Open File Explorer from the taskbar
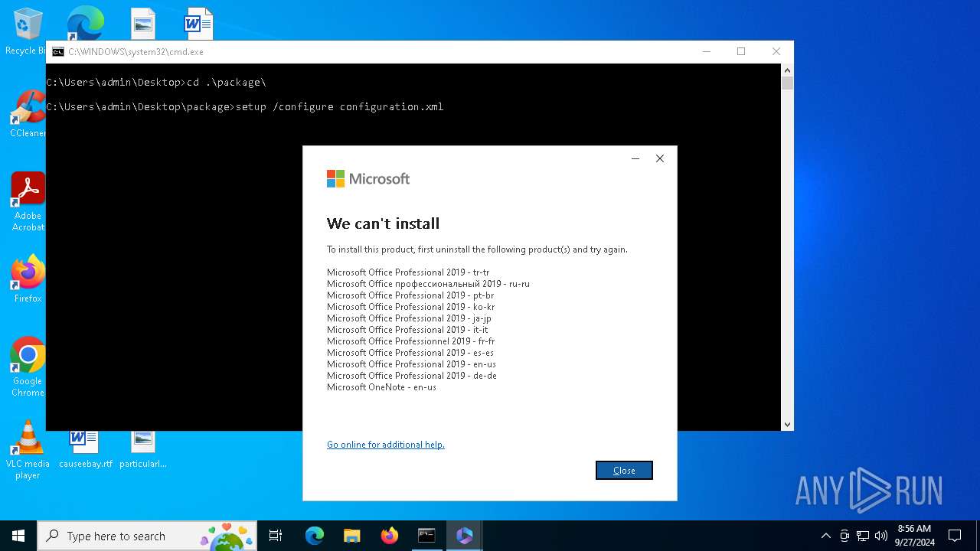980x551 pixels. [351, 536]
